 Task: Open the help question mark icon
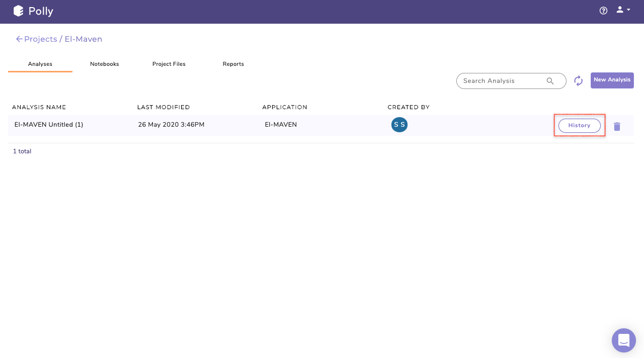(x=603, y=10)
